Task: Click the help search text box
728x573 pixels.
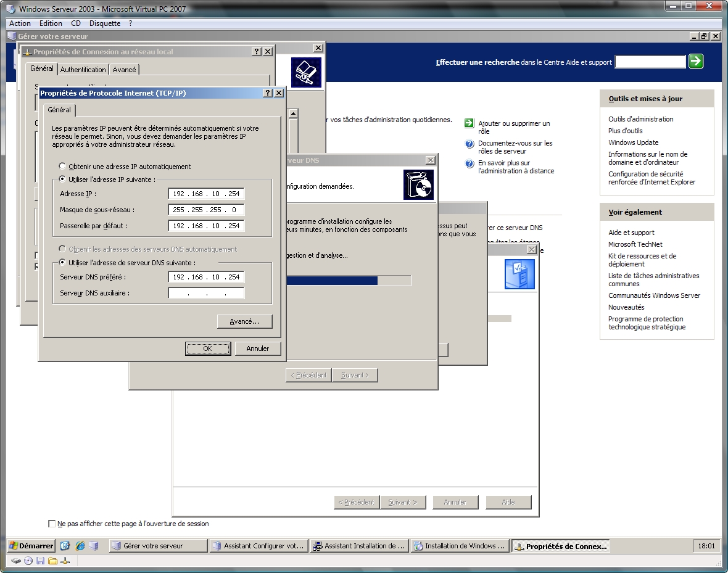Action: click(x=650, y=62)
